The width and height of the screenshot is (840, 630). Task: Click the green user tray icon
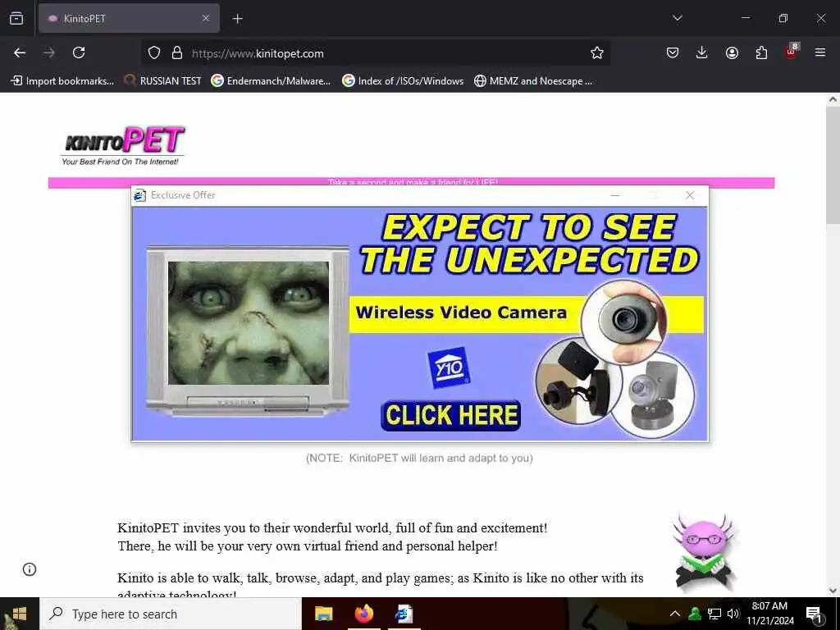click(695, 614)
